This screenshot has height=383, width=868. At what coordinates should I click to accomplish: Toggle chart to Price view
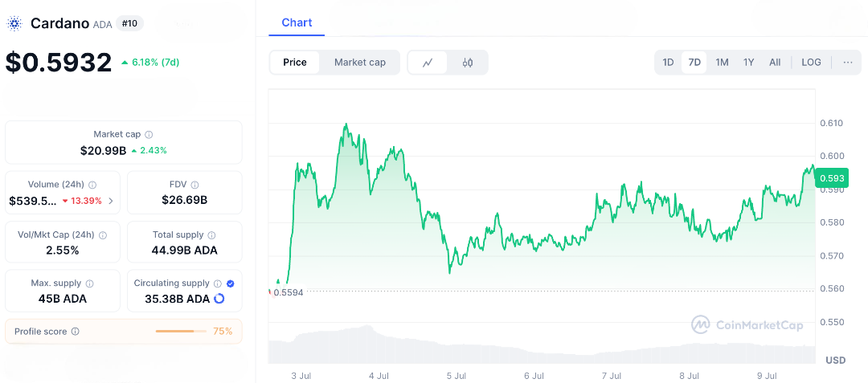295,63
